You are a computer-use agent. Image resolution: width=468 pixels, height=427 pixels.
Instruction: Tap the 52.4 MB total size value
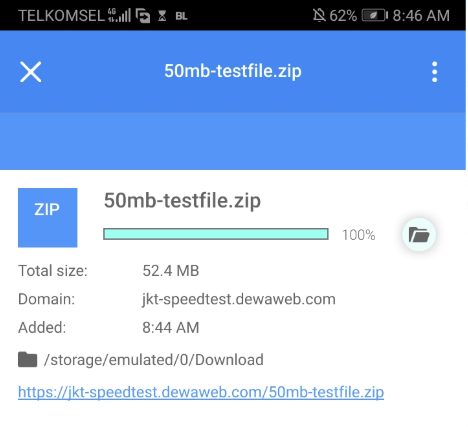click(171, 271)
